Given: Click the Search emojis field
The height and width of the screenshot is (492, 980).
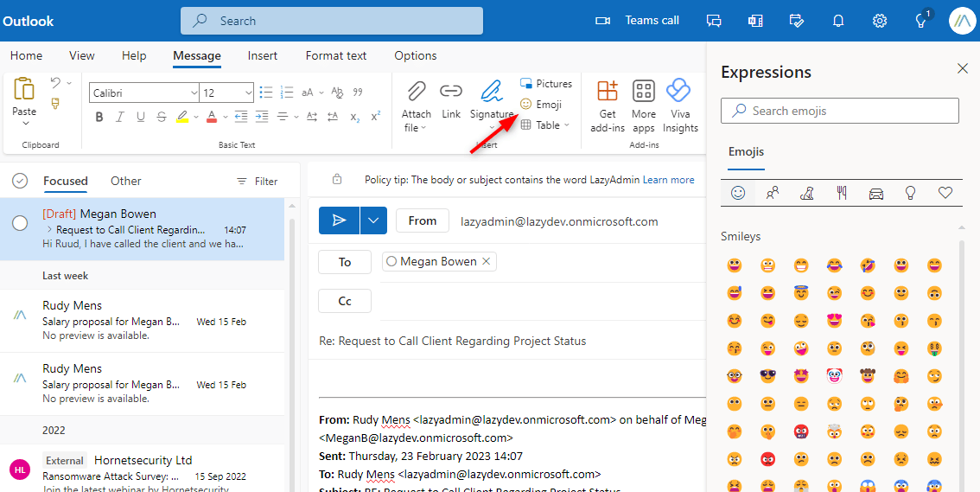Looking at the screenshot, I should coord(839,111).
